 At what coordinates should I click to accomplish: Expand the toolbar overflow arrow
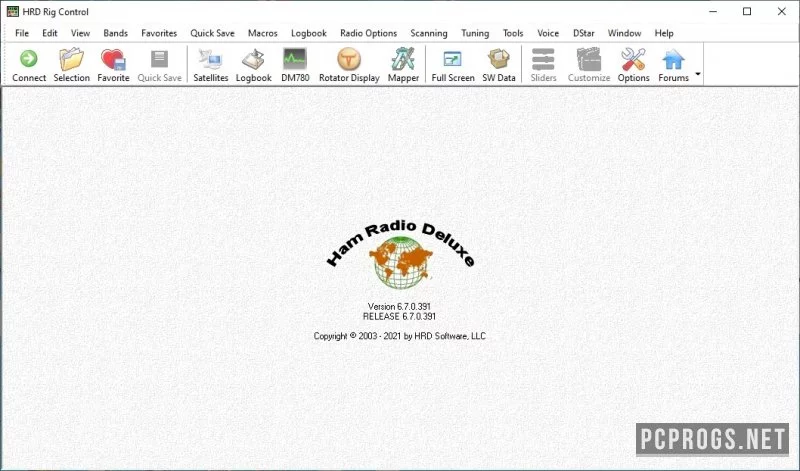pyautogui.click(x=698, y=75)
